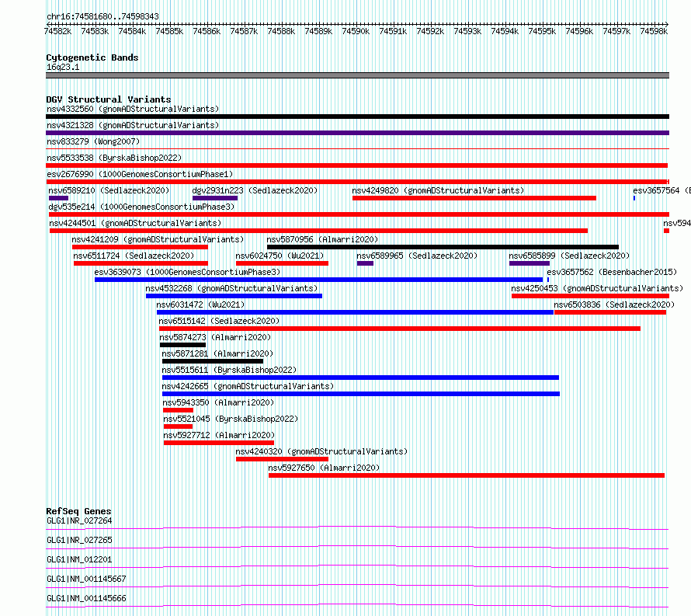Click esv2676990 1000GenomesConsortiumPhase1 label
The image size is (691, 616).
click(x=140, y=174)
